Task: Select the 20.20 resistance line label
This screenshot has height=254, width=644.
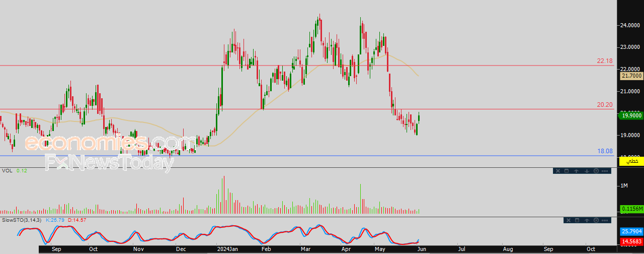Action: tap(605, 105)
